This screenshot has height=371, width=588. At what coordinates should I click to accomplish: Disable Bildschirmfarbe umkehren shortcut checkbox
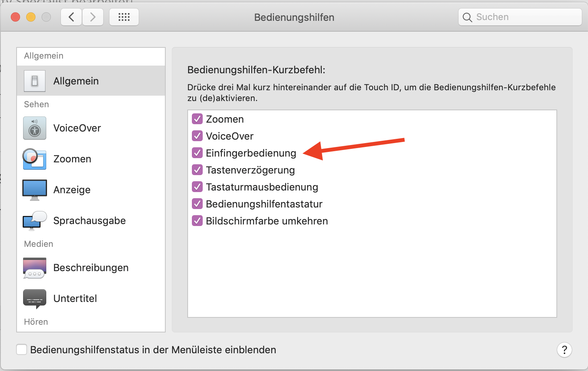pos(197,221)
